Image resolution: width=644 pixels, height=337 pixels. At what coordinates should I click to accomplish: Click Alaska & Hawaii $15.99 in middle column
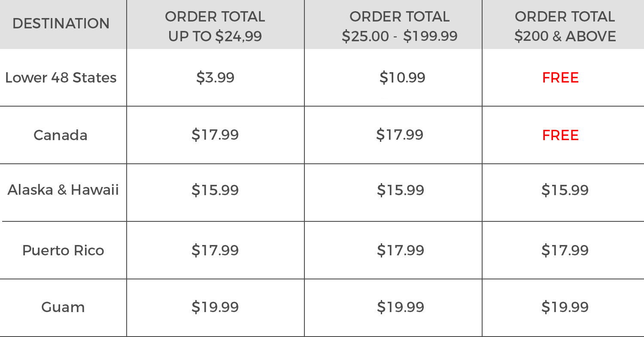(x=401, y=190)
